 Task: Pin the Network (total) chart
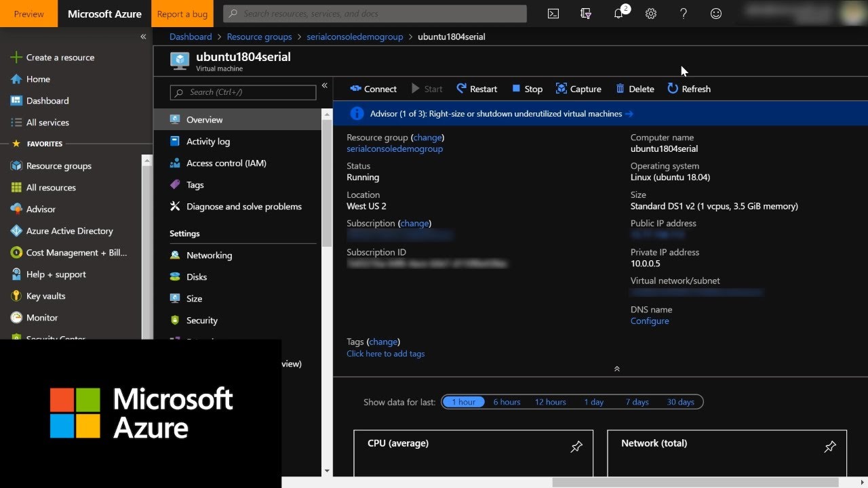click(830, 447)
